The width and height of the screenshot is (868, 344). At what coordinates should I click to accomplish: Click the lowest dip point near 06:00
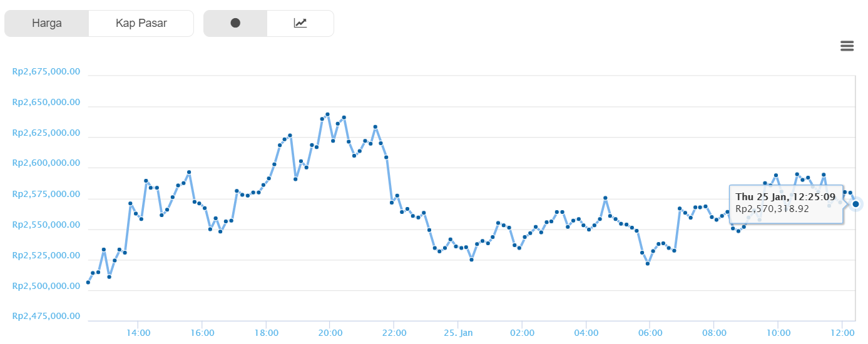coord(648,263)
